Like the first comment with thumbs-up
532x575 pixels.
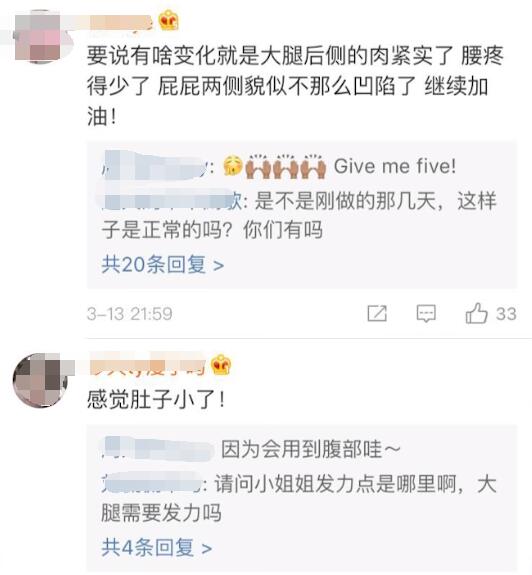[476, 313]
